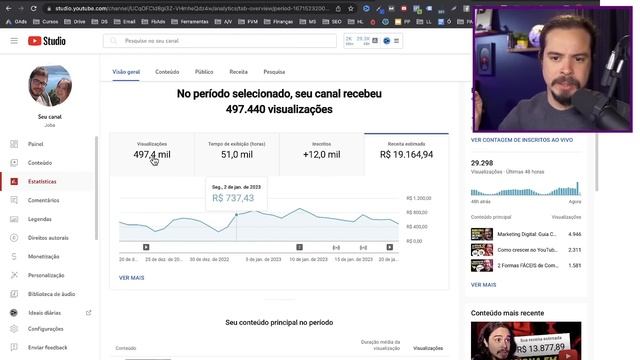Open Direitos autorais in the sidebar
Viewport: 640px width, 360px height.
48,238
